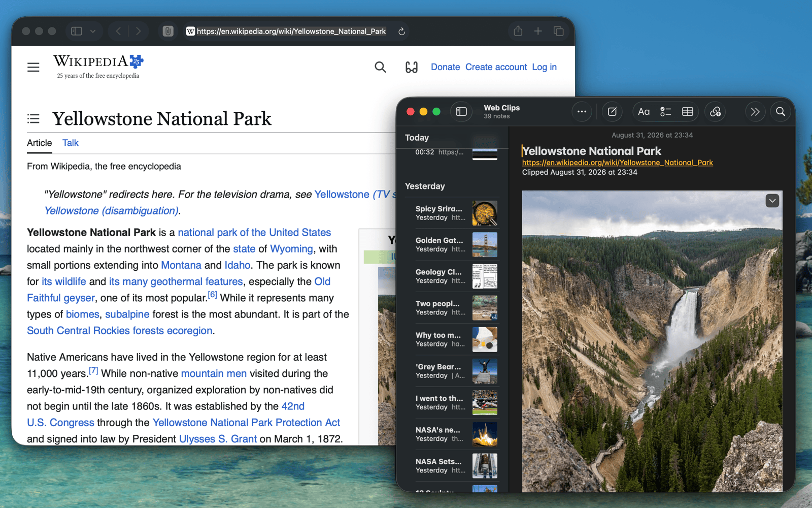
Task: Select the Why too m... note
Action: 452,339
